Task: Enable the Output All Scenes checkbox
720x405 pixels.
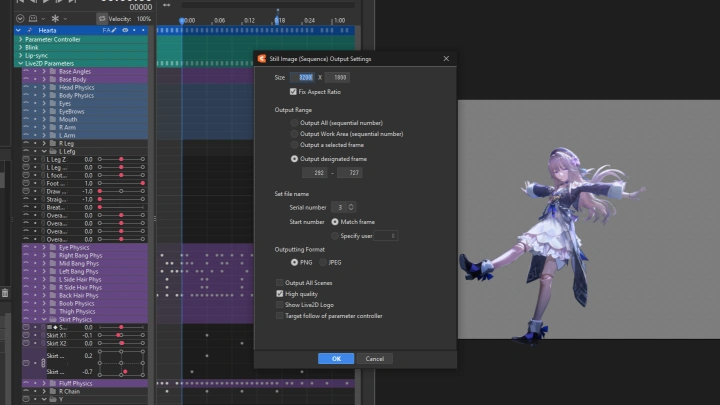Action: point(280,283)
